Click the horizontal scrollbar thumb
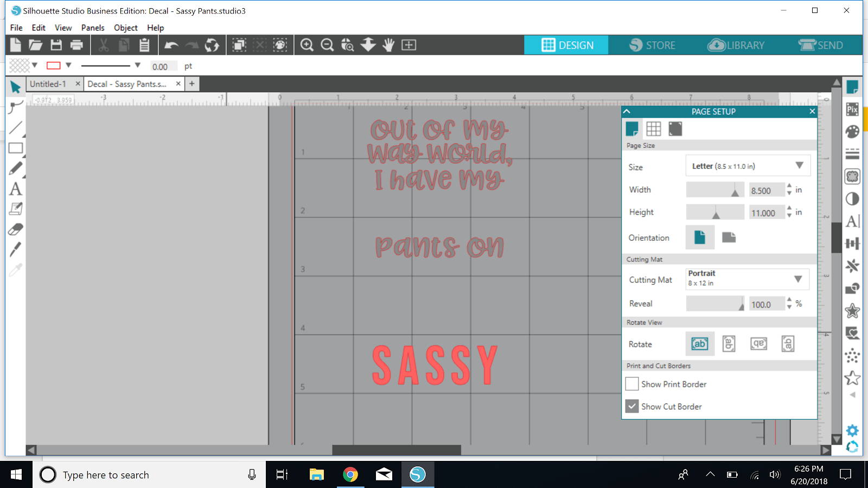Image resolution: width=868 pixels, height=488 pixels. [397, 450]
